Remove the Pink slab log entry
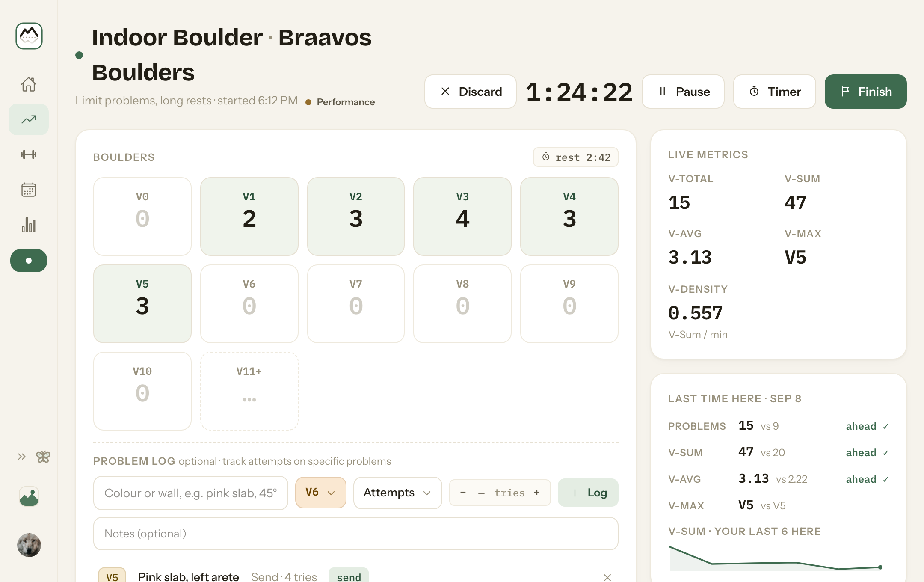924x582 pixels. coord(607,577)
